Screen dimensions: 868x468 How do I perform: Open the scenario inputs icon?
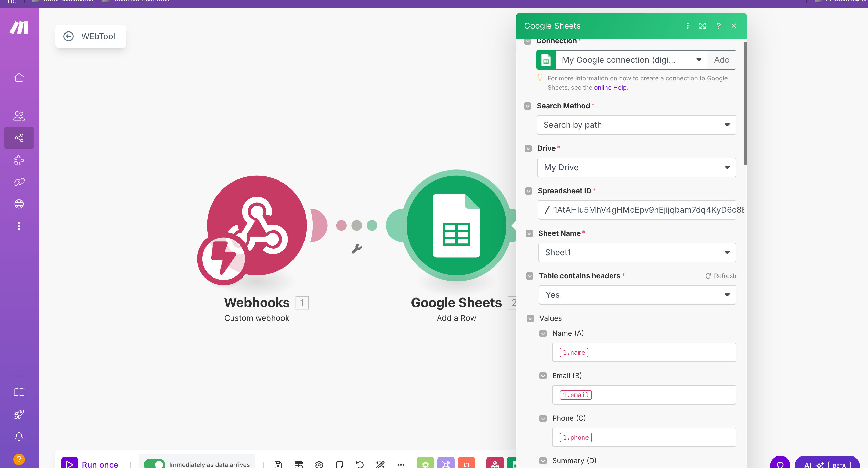(x=299, y=465)
